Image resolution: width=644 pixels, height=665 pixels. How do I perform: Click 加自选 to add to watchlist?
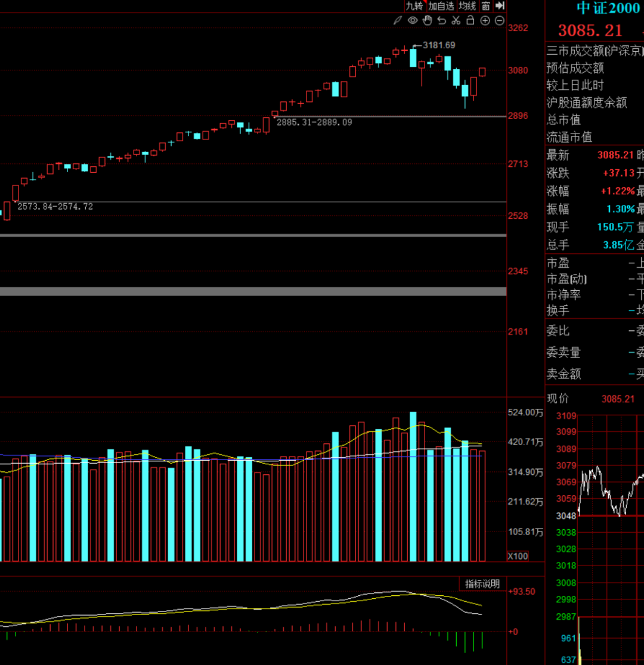pos(441,6)
